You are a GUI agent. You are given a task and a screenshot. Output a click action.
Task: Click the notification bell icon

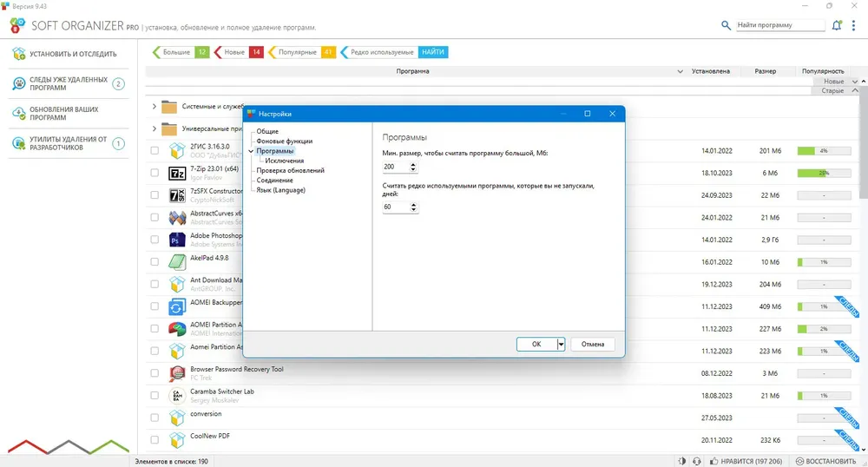837,25
